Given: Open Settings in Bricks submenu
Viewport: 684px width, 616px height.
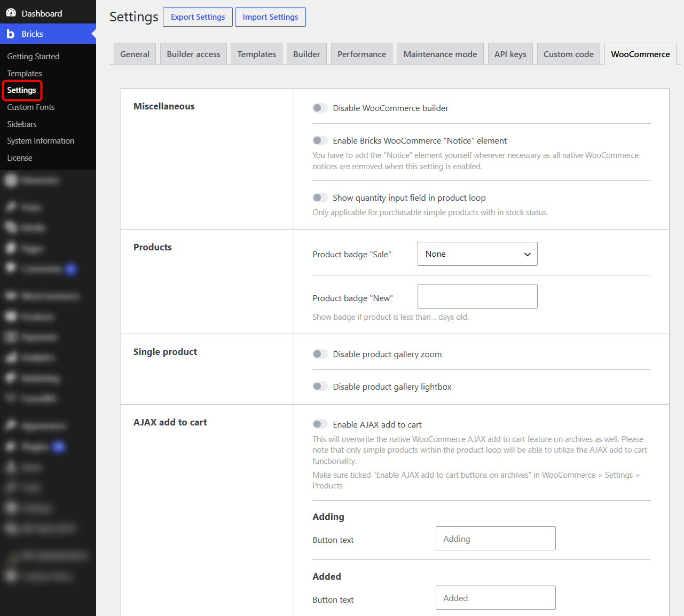Looking at the screenshot, I should pos(22,90).
